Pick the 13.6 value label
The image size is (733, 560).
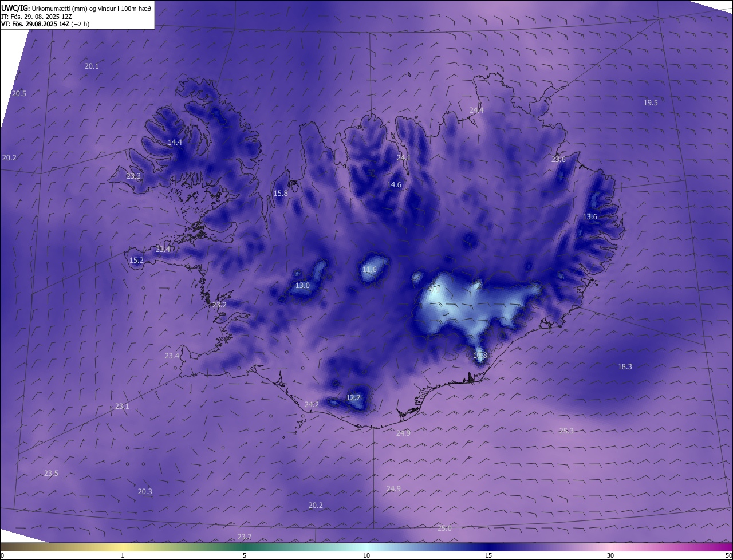tap(590, 216)
